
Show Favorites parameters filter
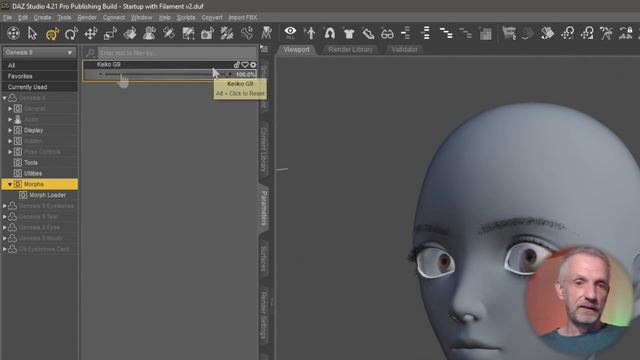click(40, 76)
